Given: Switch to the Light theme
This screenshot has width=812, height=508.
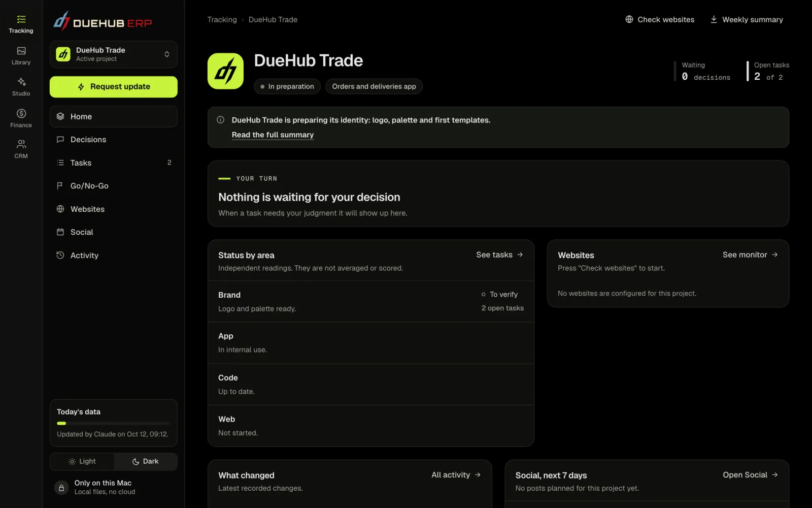Looking at the screenshot, I should 82,461.
